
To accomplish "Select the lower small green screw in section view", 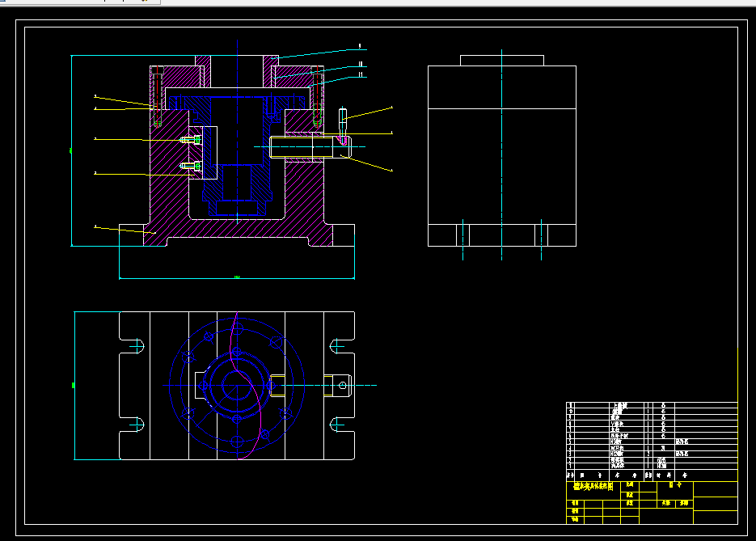I will point(191,166).
